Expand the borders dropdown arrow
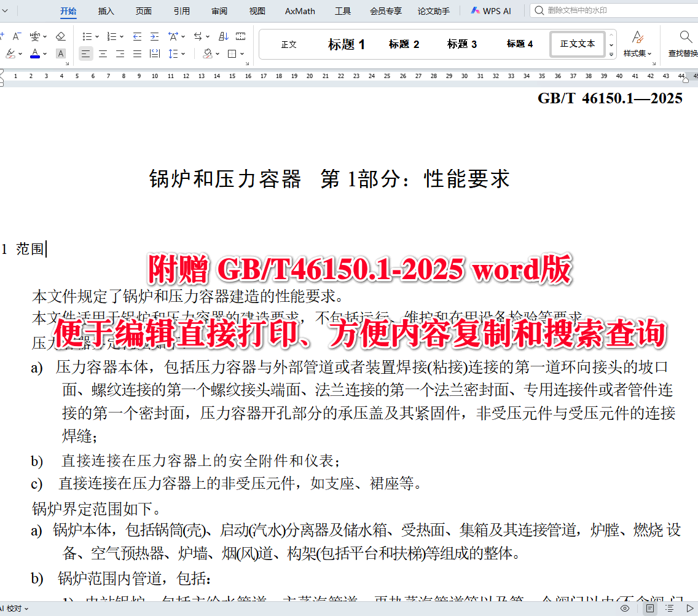The image size is (698, 616). point(242,54)
